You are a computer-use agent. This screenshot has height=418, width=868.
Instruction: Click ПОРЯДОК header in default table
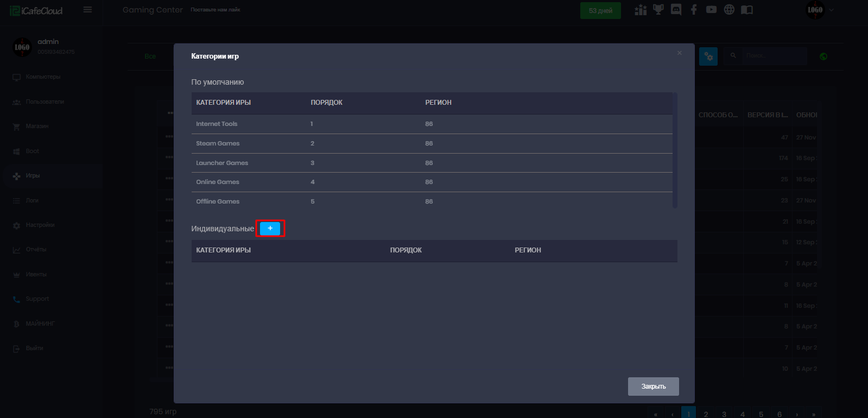[326, 103]
